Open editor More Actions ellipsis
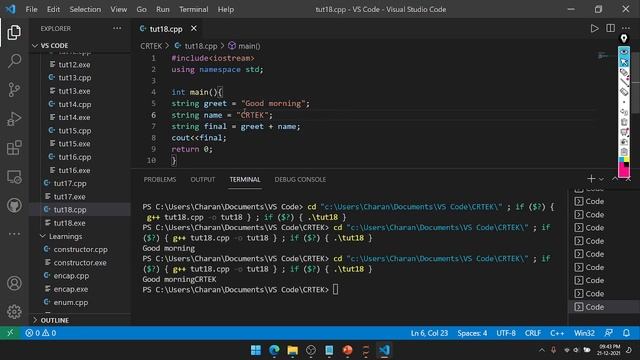The image size is (640, 360). pyautogui.click(x=626, y=29)
